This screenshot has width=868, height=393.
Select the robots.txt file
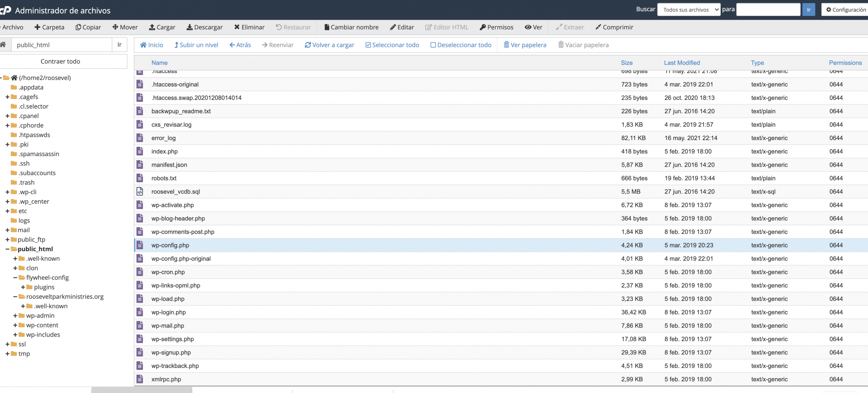click(x=501, y=178)
